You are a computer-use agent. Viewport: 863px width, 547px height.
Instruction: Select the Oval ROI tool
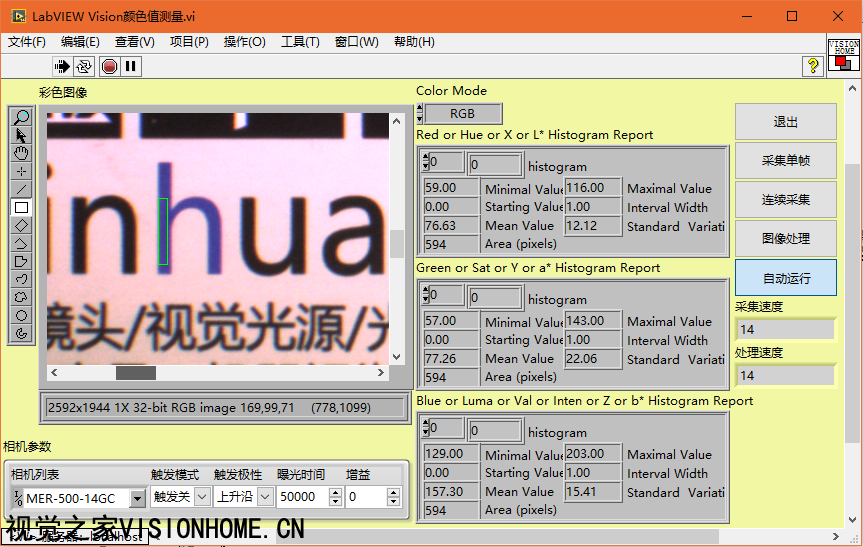[22, 315]
